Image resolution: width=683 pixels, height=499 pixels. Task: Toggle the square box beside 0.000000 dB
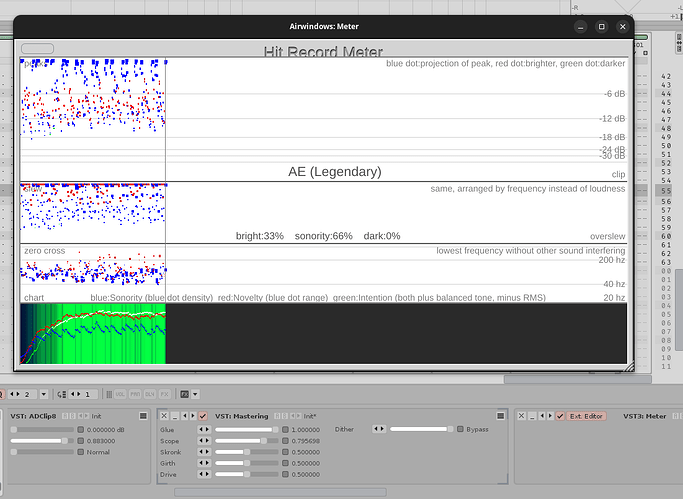[81, 429]
